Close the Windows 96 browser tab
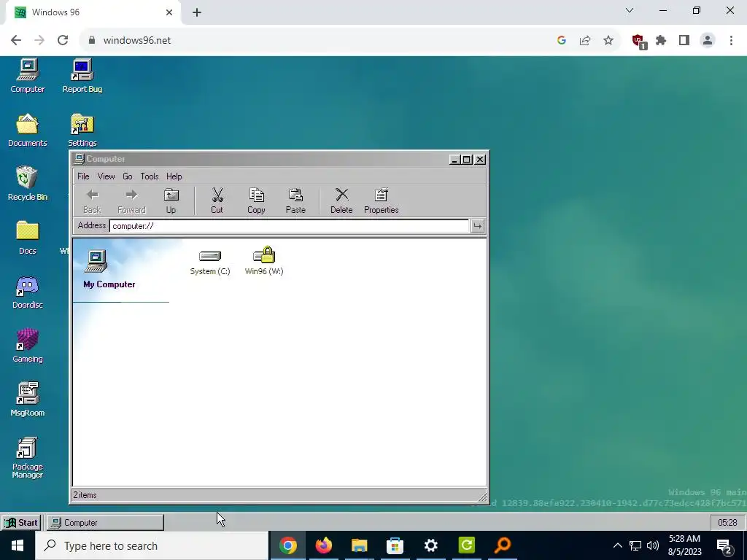 (169, 12)
